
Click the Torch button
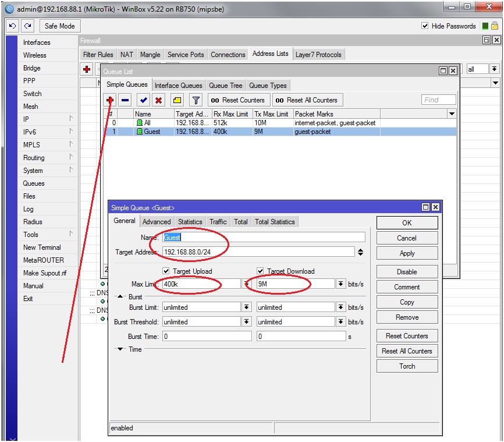pyautogui.click(x=407, y=366)
